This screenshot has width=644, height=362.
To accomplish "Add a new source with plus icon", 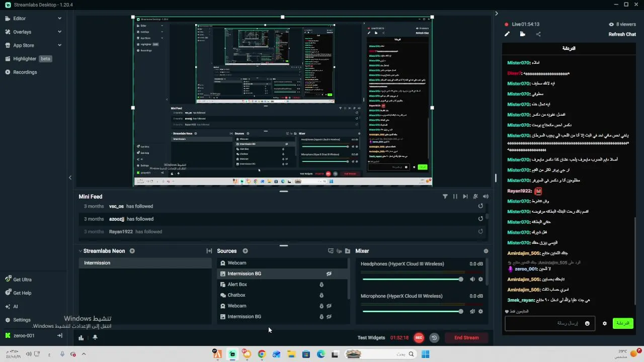I will tap(246, 251).
